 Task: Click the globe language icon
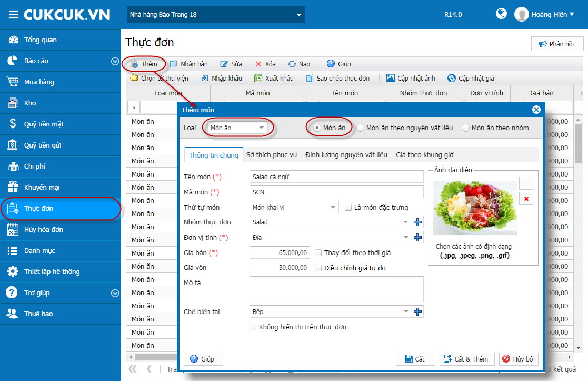click(x=501, y=14)
